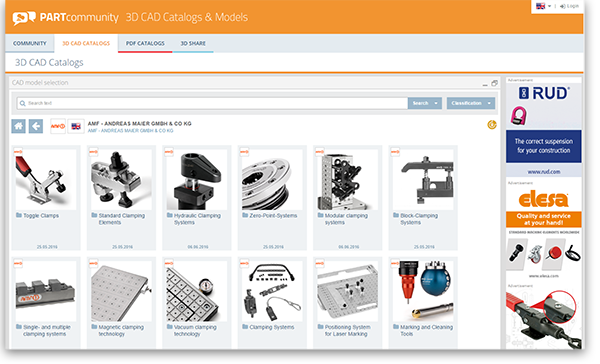Open the Classification dropdown
The image size is (600, 364).
pyautogui.click(x=471, y=103)
